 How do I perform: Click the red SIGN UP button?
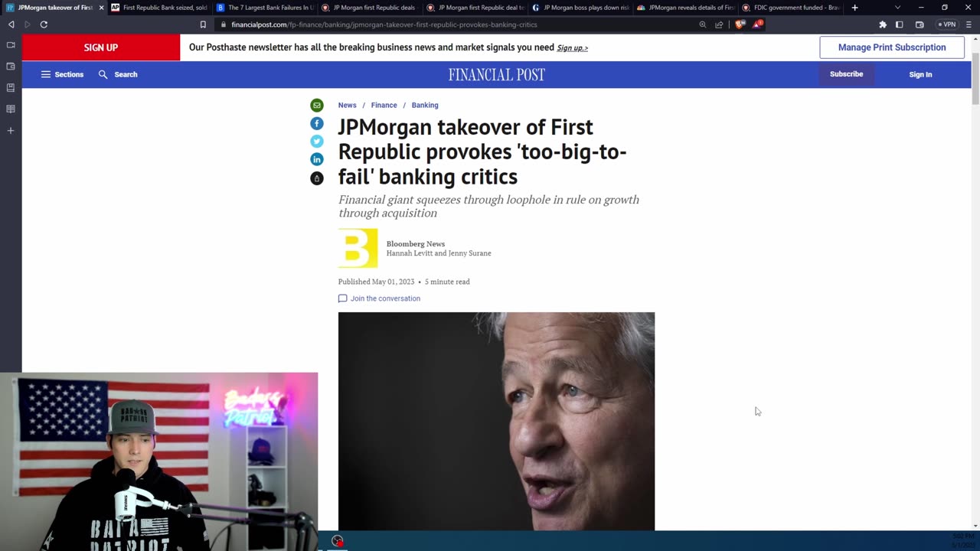point(101,47)
